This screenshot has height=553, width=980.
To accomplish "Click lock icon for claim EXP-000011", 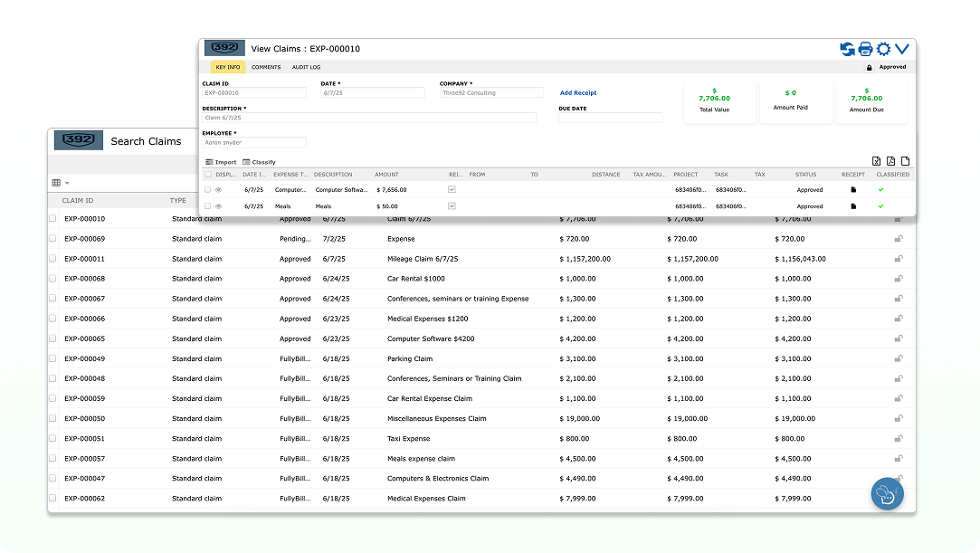I will [x=899, y=259].
